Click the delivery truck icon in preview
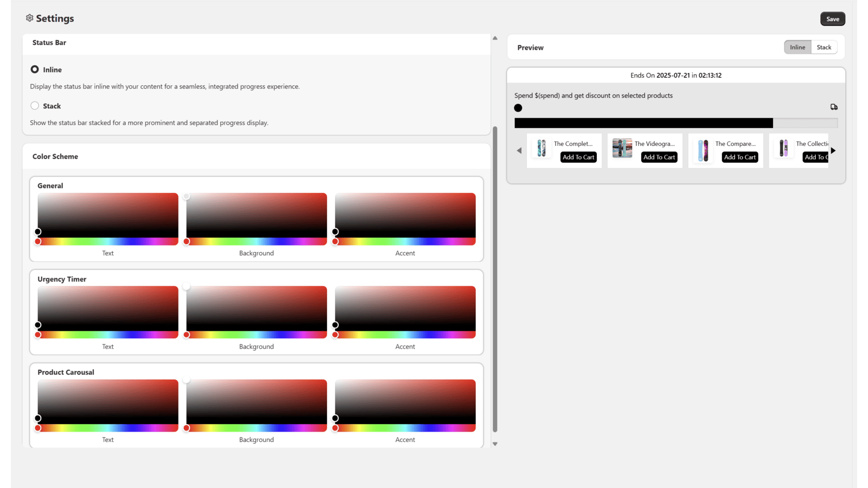The width and height of the screenshot is (868, 488). 834,107
